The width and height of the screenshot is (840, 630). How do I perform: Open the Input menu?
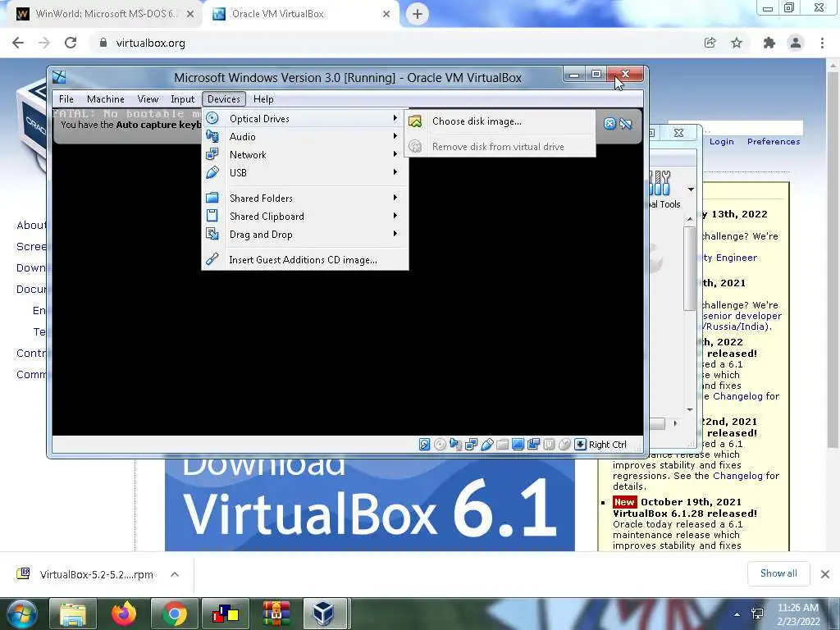182,99
